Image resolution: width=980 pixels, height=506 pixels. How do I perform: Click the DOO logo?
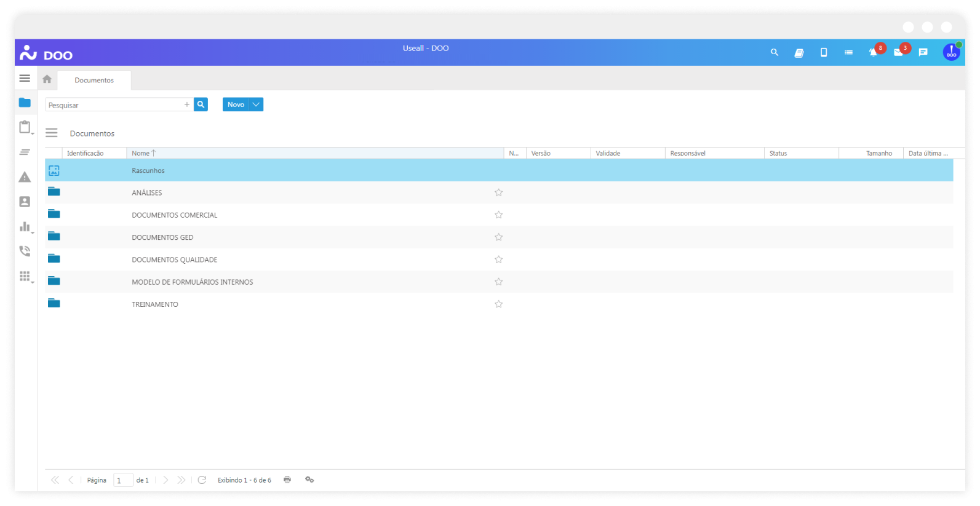pyautogui.click(x=46, y=53)
